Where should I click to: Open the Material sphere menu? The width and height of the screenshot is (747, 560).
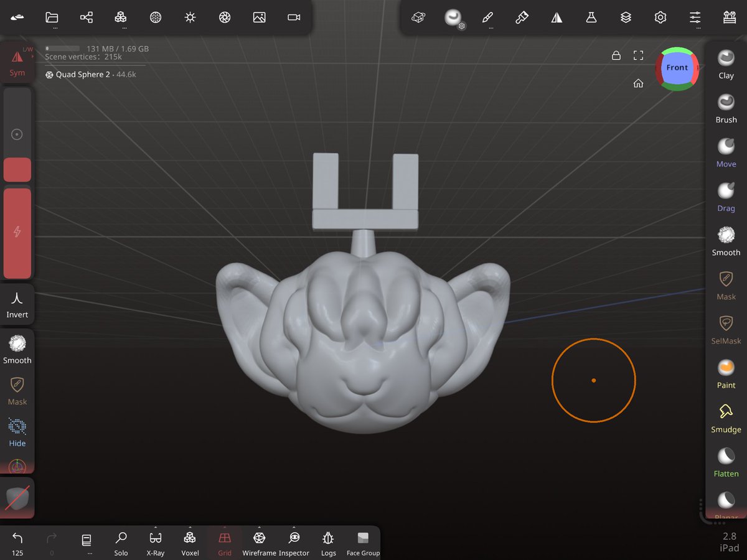tap(156, 17)
